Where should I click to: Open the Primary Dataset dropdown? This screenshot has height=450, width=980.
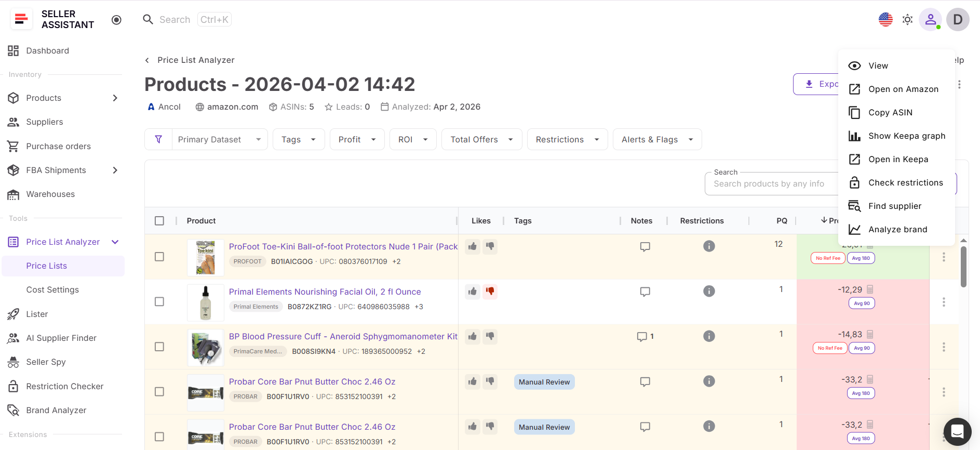pos(220,139)
